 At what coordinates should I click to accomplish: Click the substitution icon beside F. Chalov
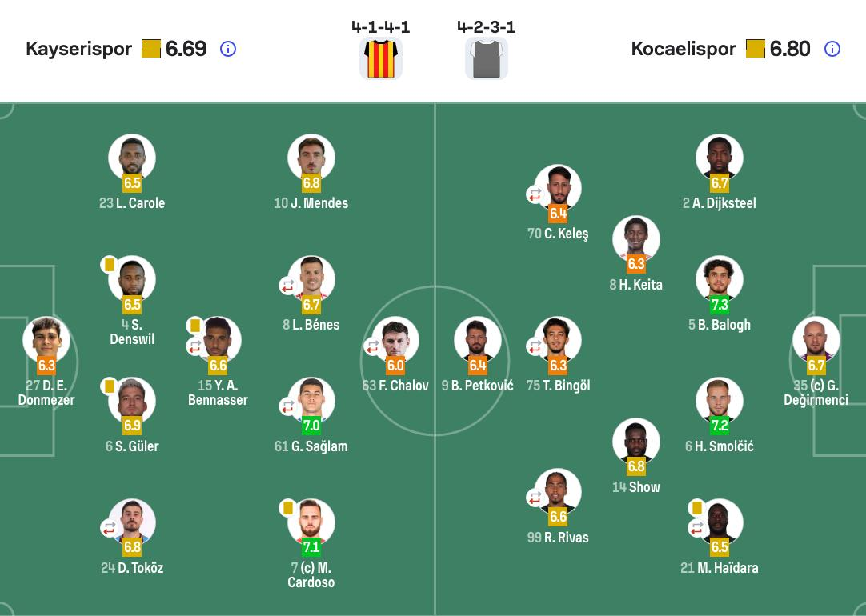pyautogui.click(x=372, y=346)
